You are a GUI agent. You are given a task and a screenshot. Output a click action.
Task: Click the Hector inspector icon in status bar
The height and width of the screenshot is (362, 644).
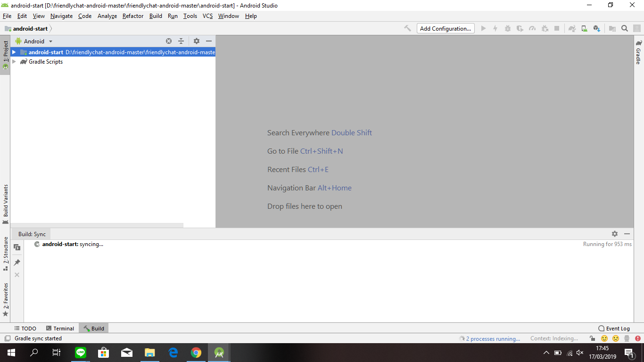pyautogui.click(x=627, y=338)
